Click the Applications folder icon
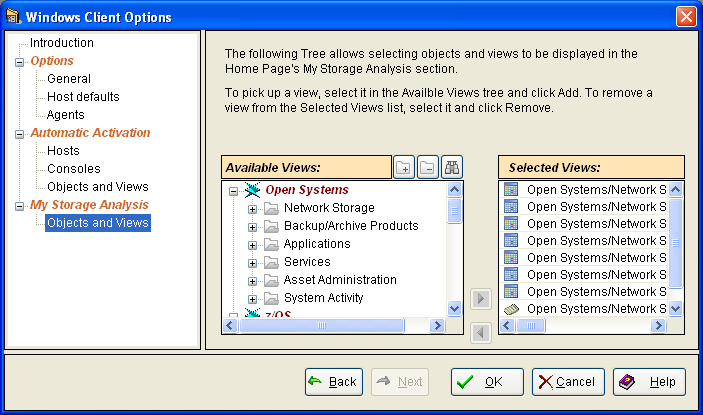This screenshot has height=415, width=703. (x=271, y=244)
